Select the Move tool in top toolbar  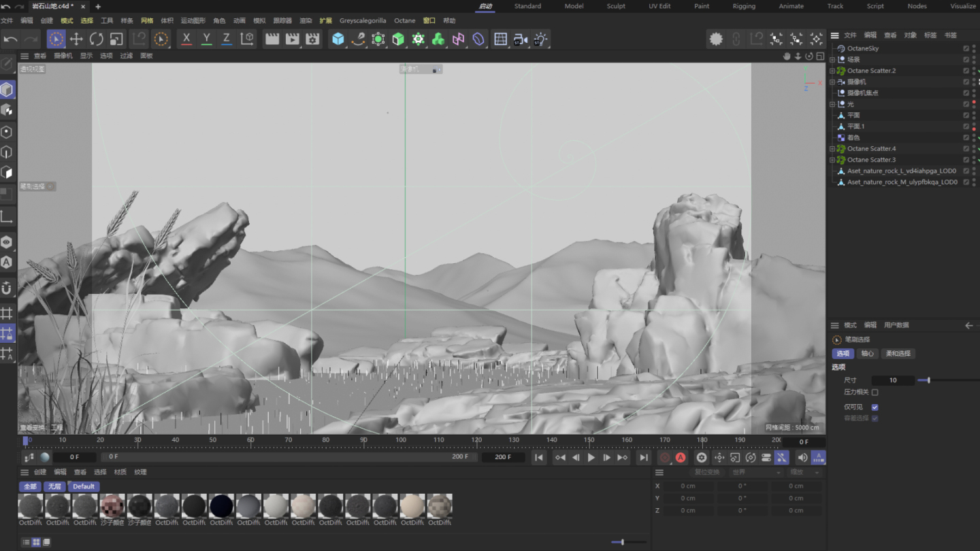[x=76, y=39]
